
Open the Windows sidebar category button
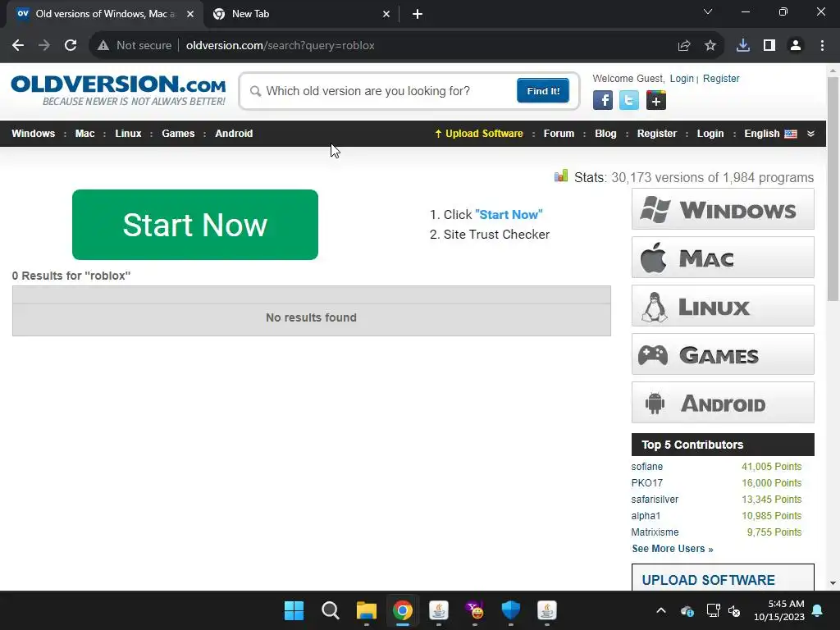(x=723, y=209)
